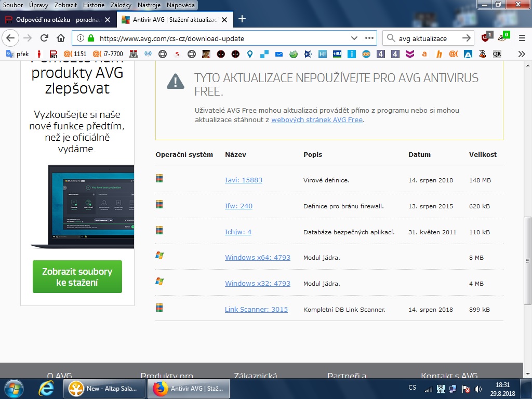The width and height of the screenshot is (532, 399).
Task: Open the Záložky menu
Action: click(121, 5)
